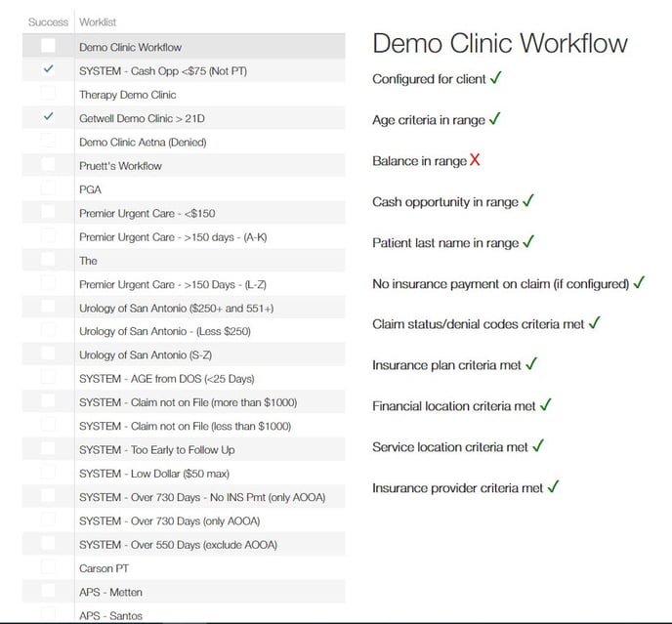Click checkmark beside Service location criteria met
The width and height of the screenshot is (672, 624).
(538, 446)
